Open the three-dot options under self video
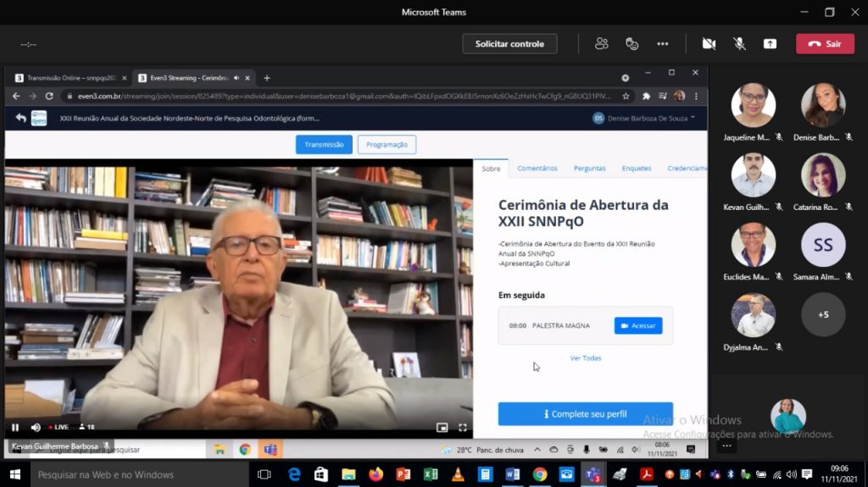This screenshot has width=868, height=487. pyautogui.click(x=726, y=445)
